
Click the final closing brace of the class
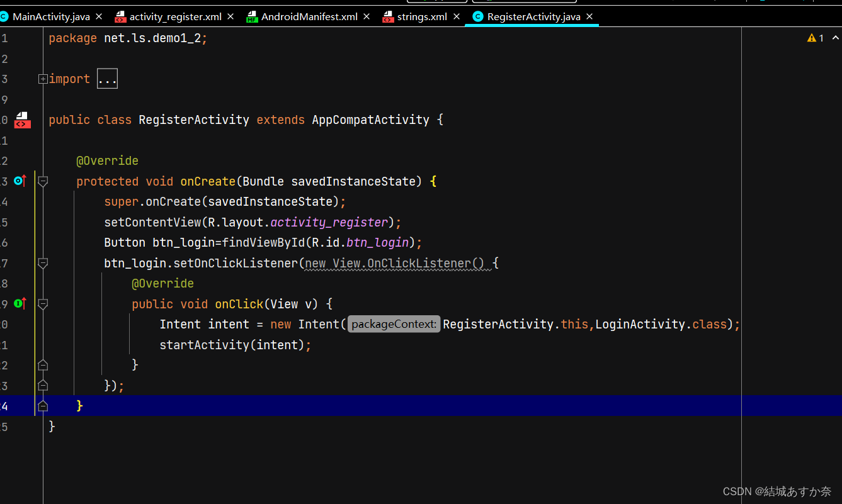[52, 427]
